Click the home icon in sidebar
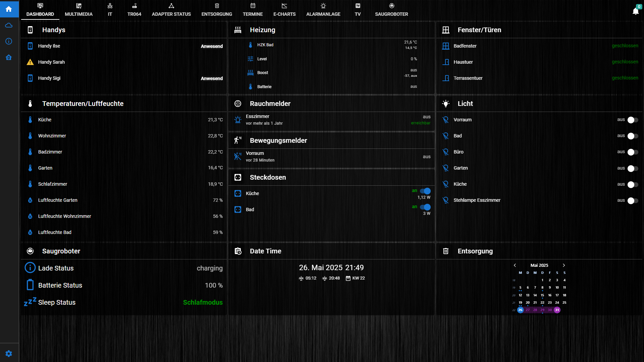The height and width of the screenshot is (362, 644). [9, 9]
